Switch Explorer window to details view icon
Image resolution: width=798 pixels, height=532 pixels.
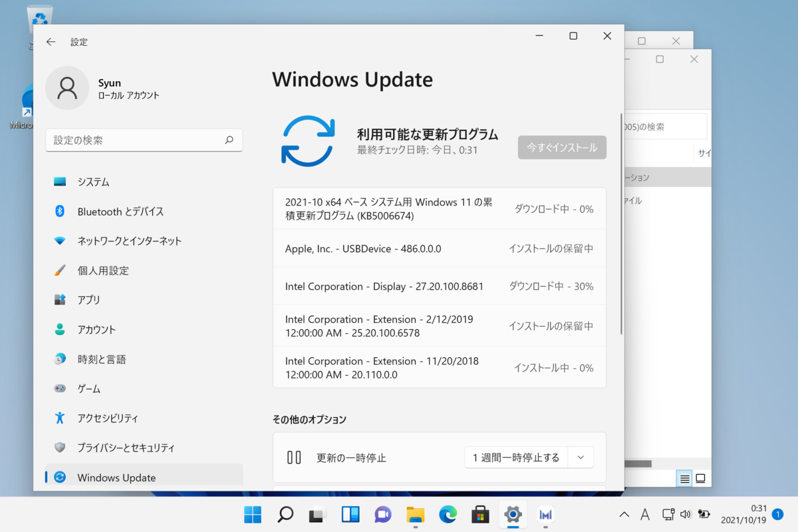pos(684,479)
